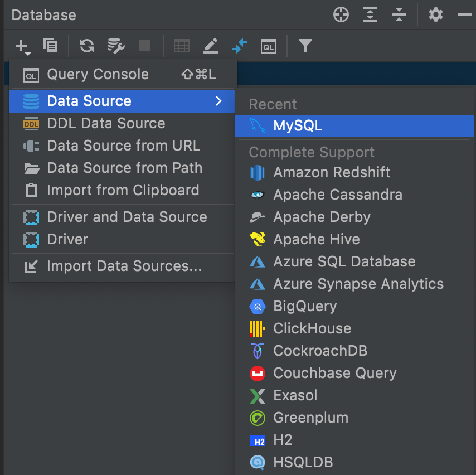Select ClickHouse data source
Viewport: 476px width, 475px height.
point(354,328)
